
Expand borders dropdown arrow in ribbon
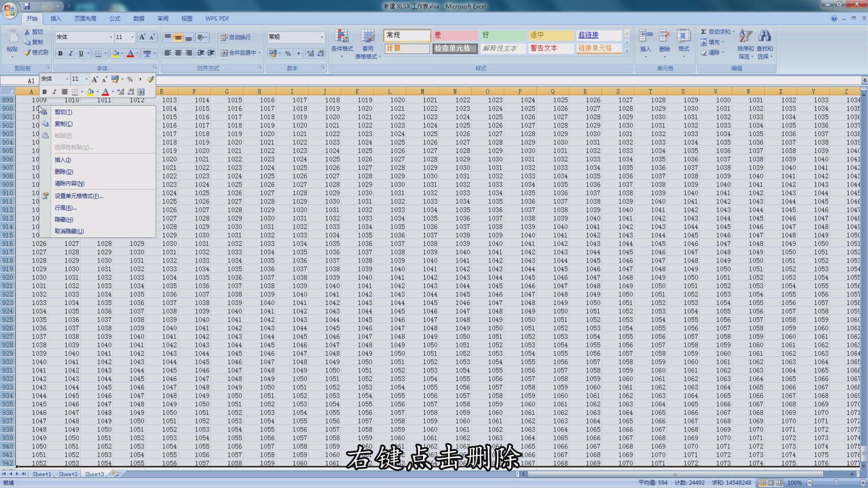(105, 53)
